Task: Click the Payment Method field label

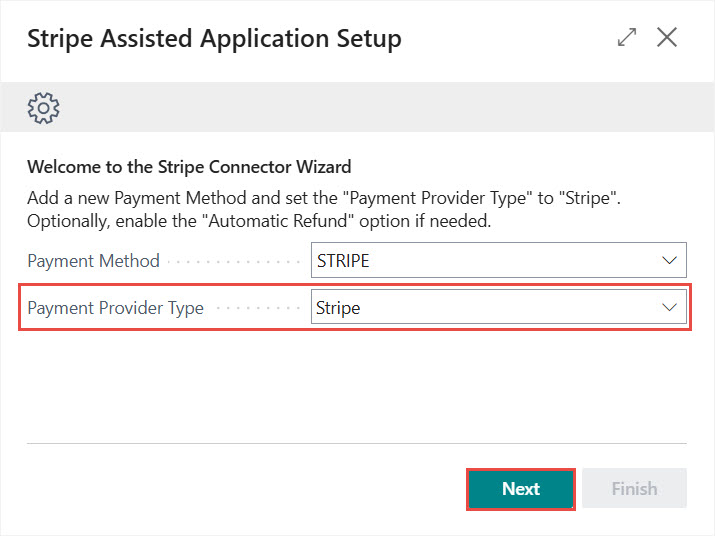Action: (x=93, y=260)
